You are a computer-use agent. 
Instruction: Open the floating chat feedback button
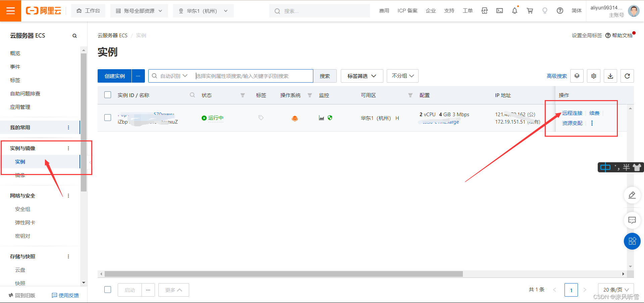[632, 220]
